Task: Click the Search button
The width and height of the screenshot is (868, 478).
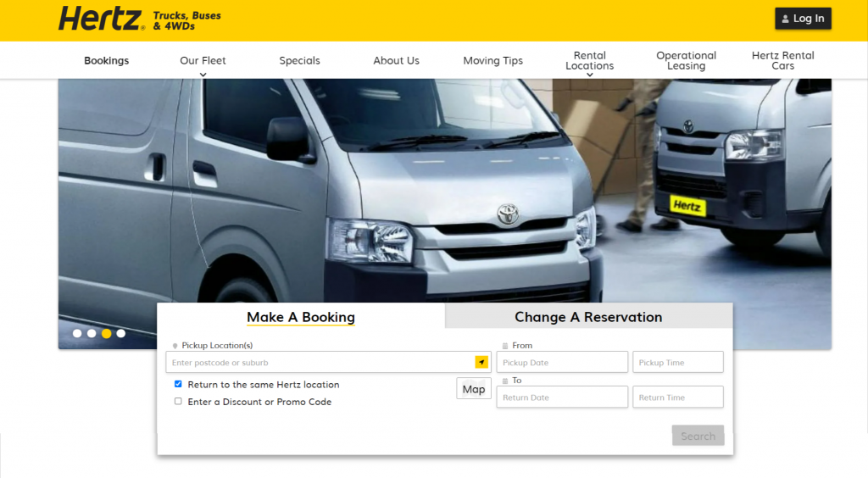Action: click(698, 436)
